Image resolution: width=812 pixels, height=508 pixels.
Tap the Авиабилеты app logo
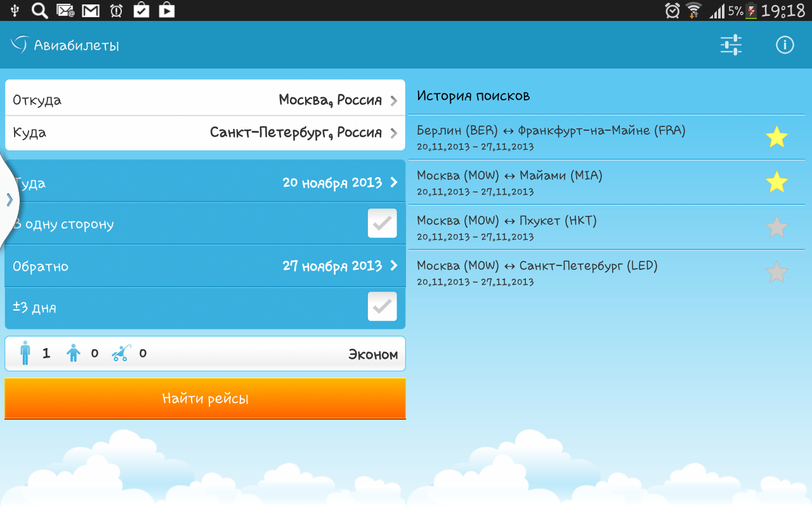tap(20, 44)
